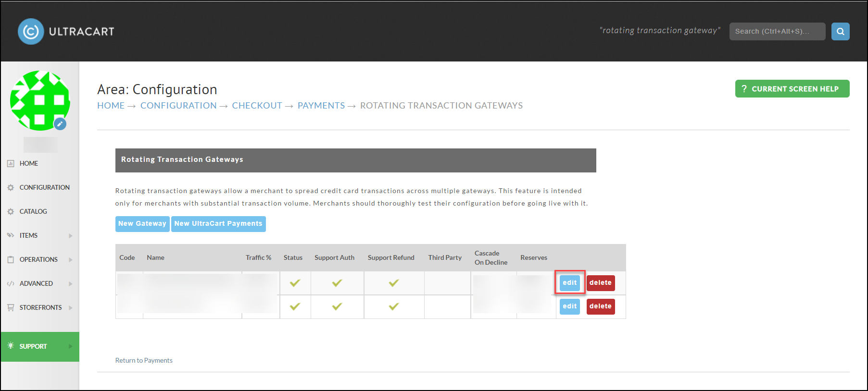Click first row Status checkmark
The image size is (868, 391).
(x=295, y=283)
